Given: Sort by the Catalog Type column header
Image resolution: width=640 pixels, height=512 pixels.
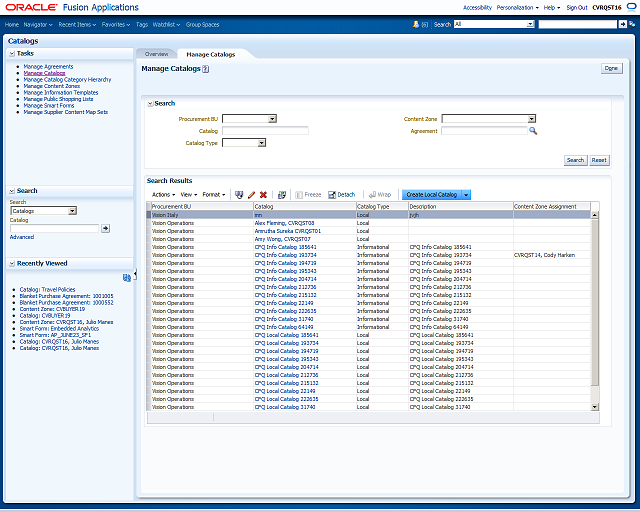Looking at the screenshot, I should click(x=382, y=207).
